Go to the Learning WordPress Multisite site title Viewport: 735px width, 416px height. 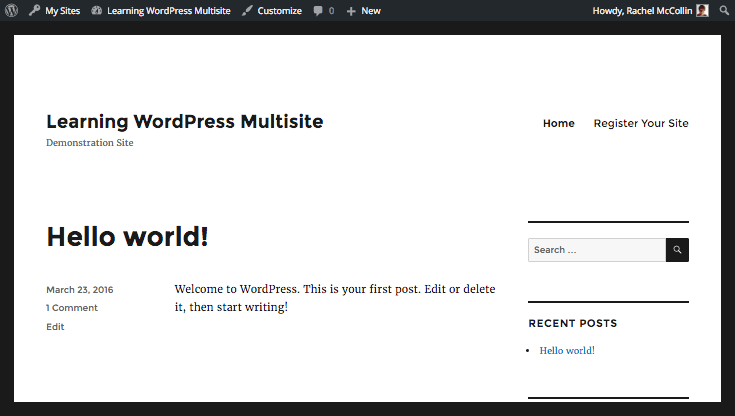tap(185, 121)
